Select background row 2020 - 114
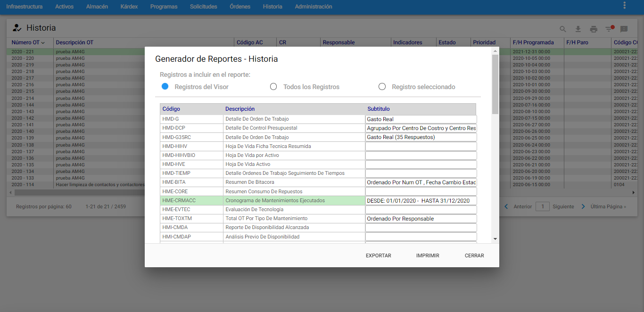 [x=75, y=185]
